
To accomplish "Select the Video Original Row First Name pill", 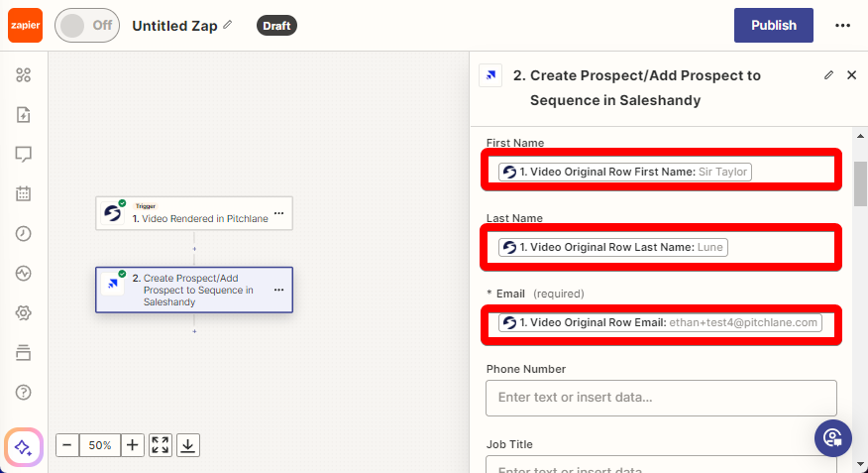I will pos(625,172).
